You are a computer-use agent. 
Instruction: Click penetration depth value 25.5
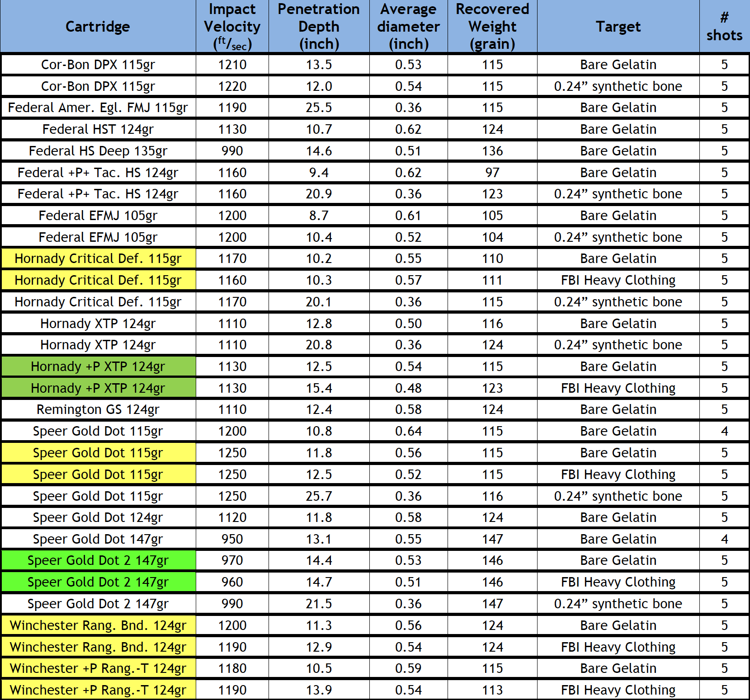pyautogui.click(x=319, y=108)
